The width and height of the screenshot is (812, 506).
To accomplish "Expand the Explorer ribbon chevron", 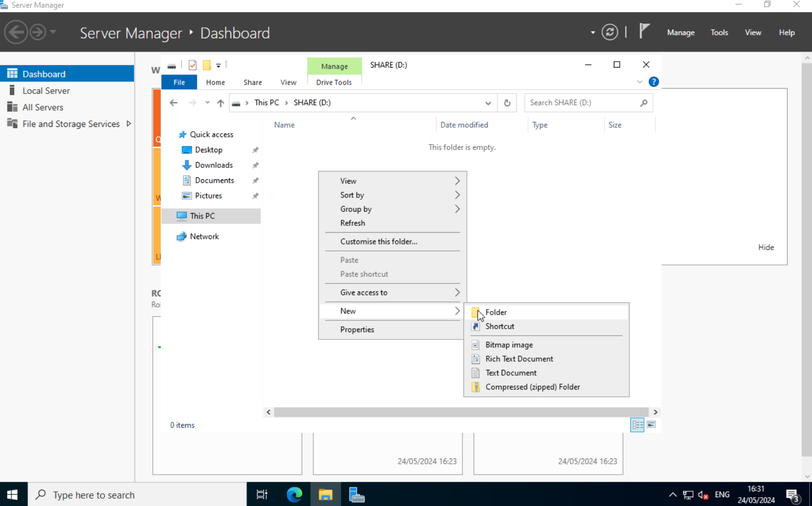I will (640, 82).
